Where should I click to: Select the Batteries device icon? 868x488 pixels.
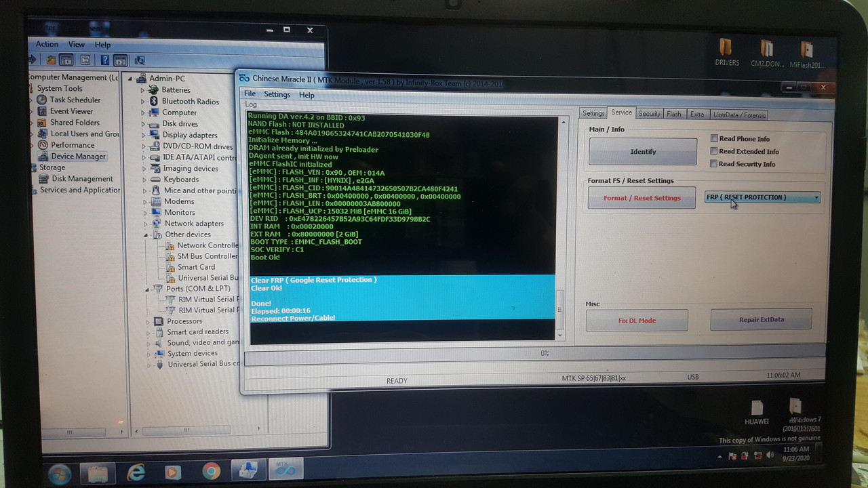coord(154,89)
